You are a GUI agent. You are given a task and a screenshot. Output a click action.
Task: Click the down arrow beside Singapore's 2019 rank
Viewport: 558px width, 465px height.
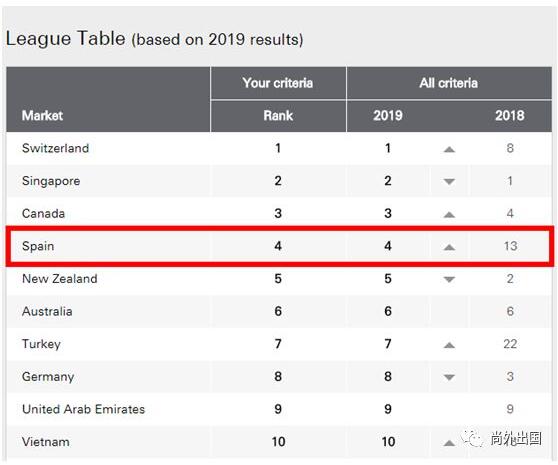coord(449,182)
